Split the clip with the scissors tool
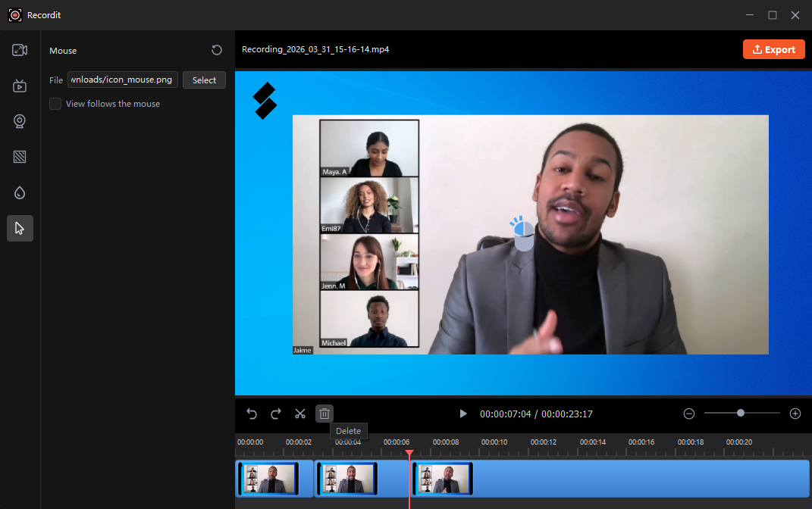 point(300,414)
